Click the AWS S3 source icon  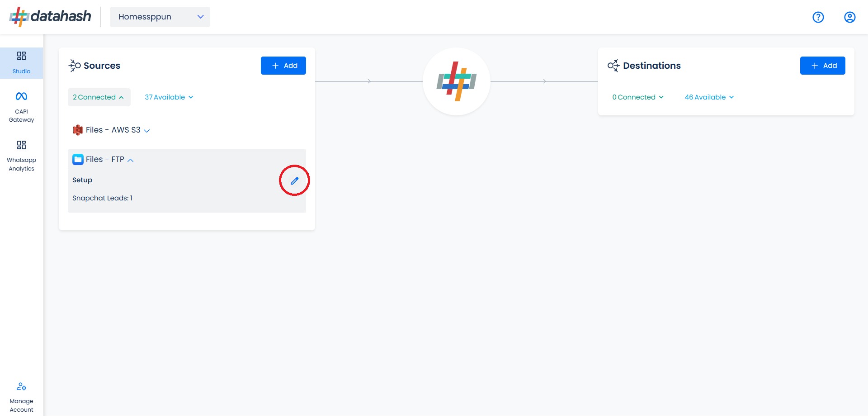(x=78, y=130)
